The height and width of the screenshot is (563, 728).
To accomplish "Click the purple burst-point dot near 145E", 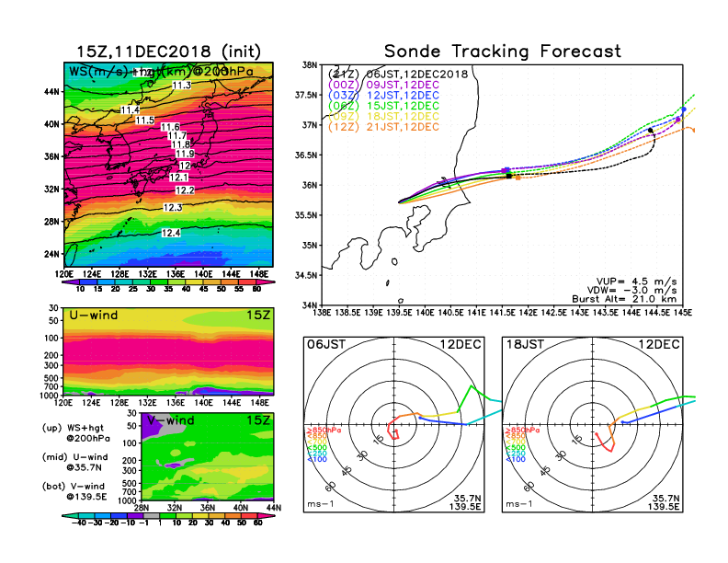I will 678,120.
